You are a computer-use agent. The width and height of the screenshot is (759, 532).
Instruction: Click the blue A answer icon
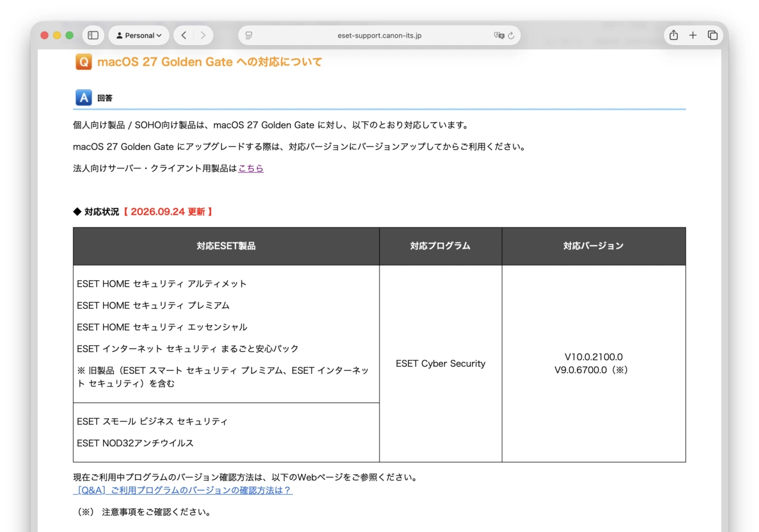[x=84, y=98]
